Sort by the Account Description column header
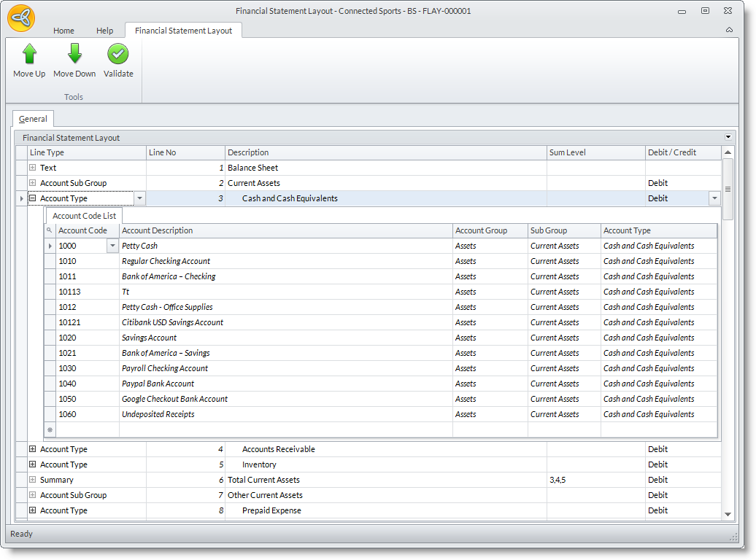Viewport: 756px width, 560px height. point(285,230)
